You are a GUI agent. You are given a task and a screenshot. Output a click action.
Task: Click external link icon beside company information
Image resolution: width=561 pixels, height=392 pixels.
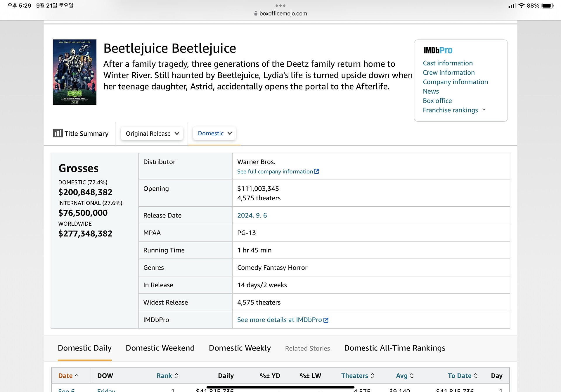[316, 171]
